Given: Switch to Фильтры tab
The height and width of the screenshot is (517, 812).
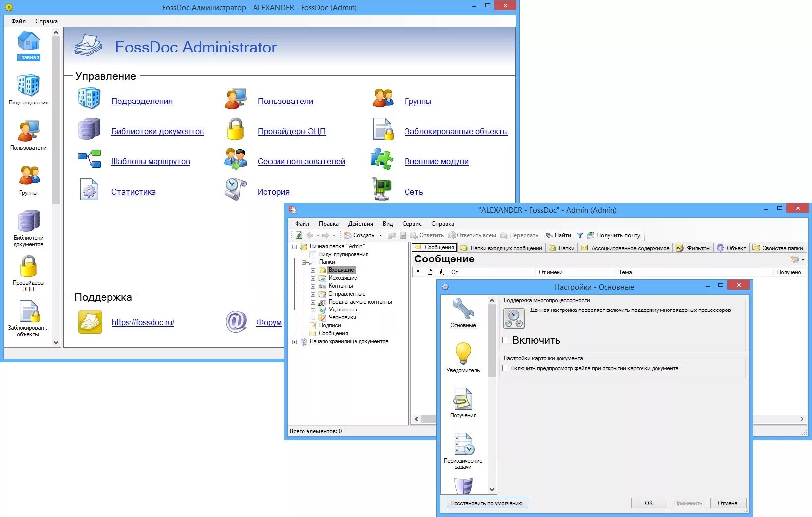Looking at the screenshot, I should click(693, 248).
